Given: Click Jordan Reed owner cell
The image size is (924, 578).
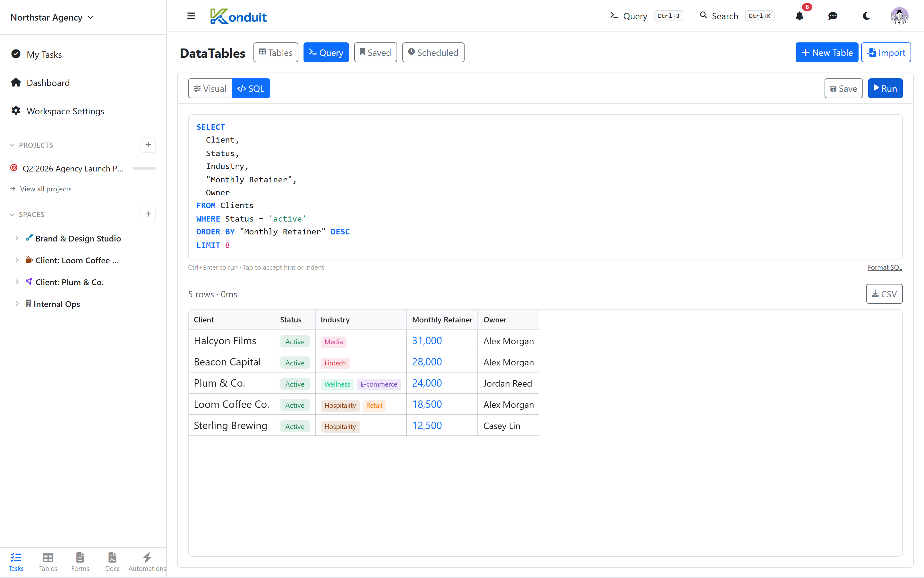Looking at the screenshot, I should [x=508, y=383].
